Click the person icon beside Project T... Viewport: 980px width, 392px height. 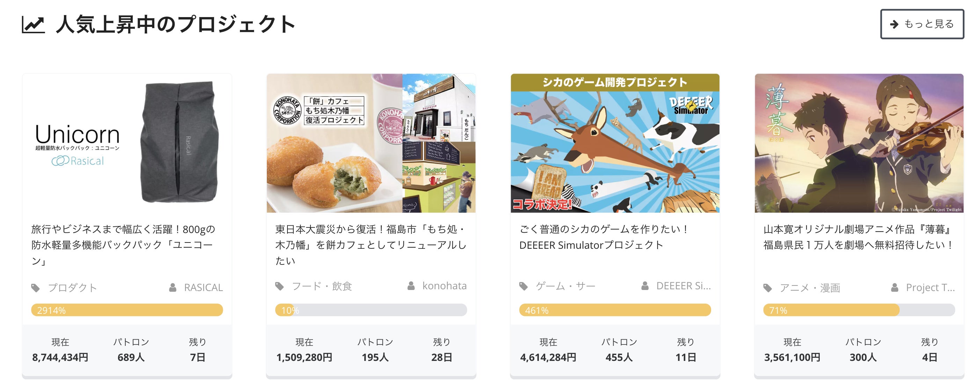click(894, 288)
